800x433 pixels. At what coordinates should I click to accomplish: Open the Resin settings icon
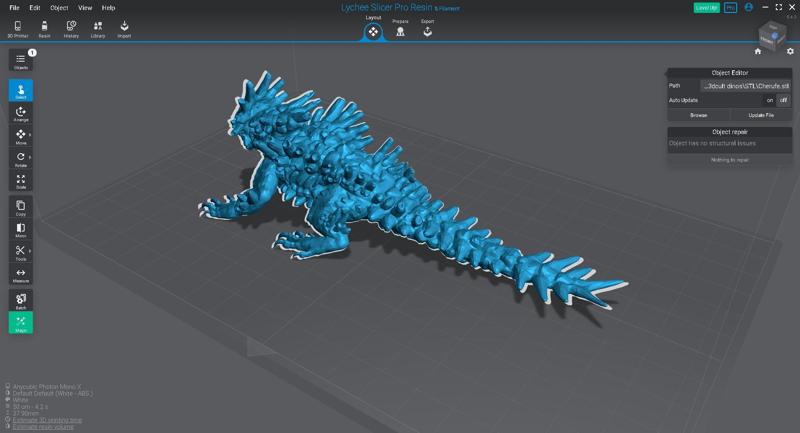[x=44, y=29]
